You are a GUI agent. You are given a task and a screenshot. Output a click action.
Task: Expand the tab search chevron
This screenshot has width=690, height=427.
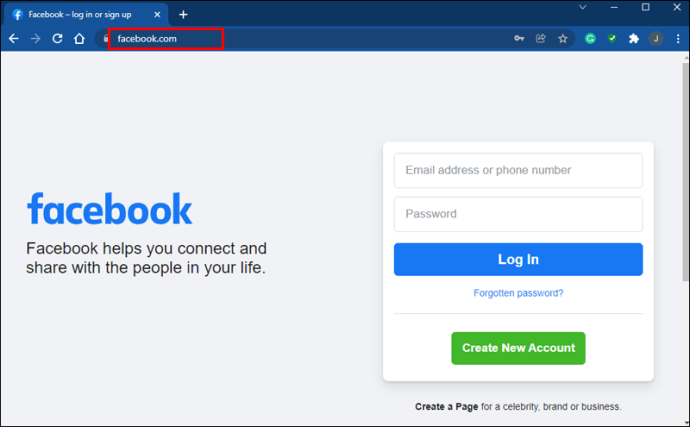(x=583, y=7)
